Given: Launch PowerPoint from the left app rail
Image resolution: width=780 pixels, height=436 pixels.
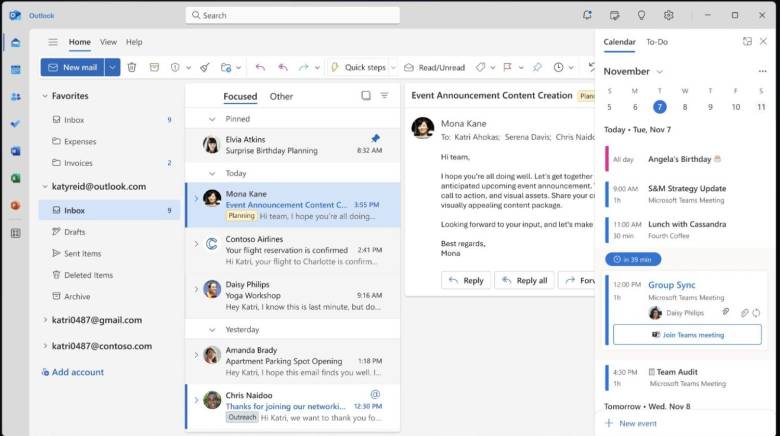Looking at the screenshot, I should point(15,205).
